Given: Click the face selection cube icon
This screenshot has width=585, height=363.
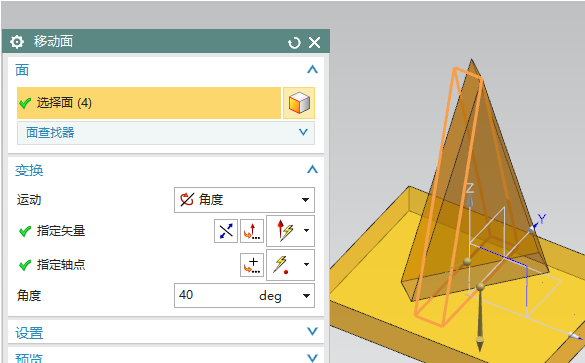Looking at the screenshot, I should coord(299,103).
